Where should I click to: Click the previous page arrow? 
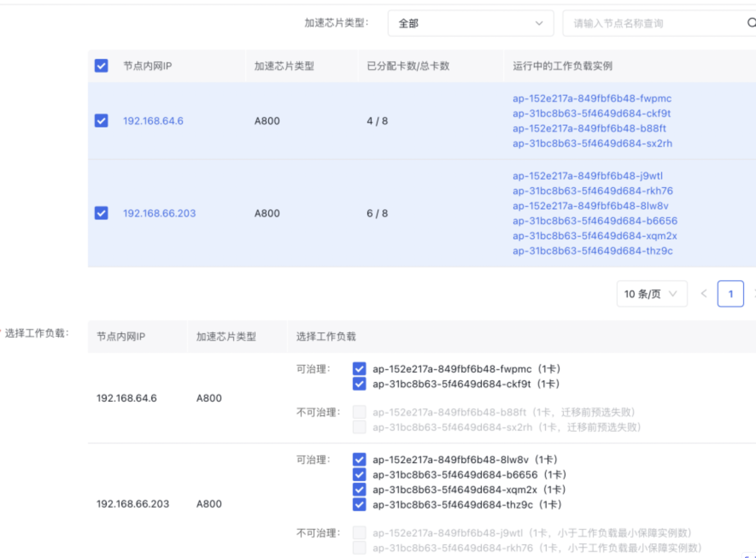(704, 294)
